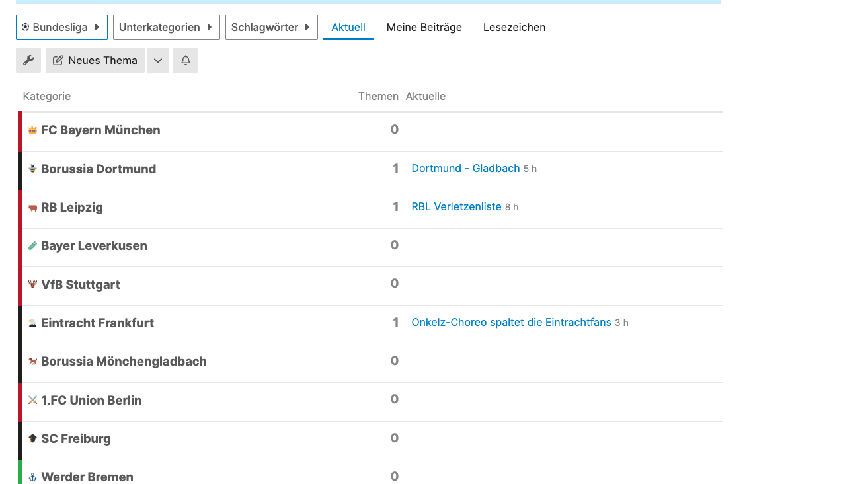Click the Aktuelle column header
Image resolution: width=868 pixels, height=484 pixels.
[x=426, y=96]
